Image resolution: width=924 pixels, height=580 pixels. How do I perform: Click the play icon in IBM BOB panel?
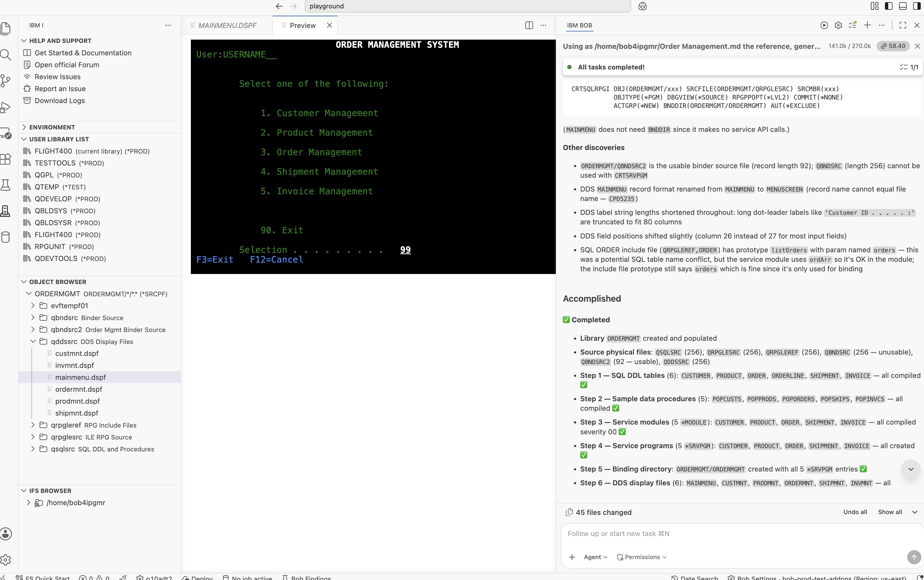(x=824, y=25)
